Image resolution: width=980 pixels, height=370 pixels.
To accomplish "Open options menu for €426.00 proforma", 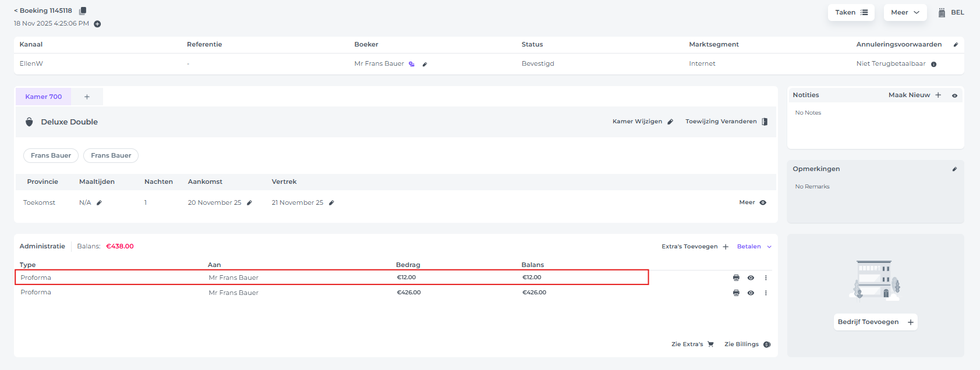I will [x=766, y=293].
